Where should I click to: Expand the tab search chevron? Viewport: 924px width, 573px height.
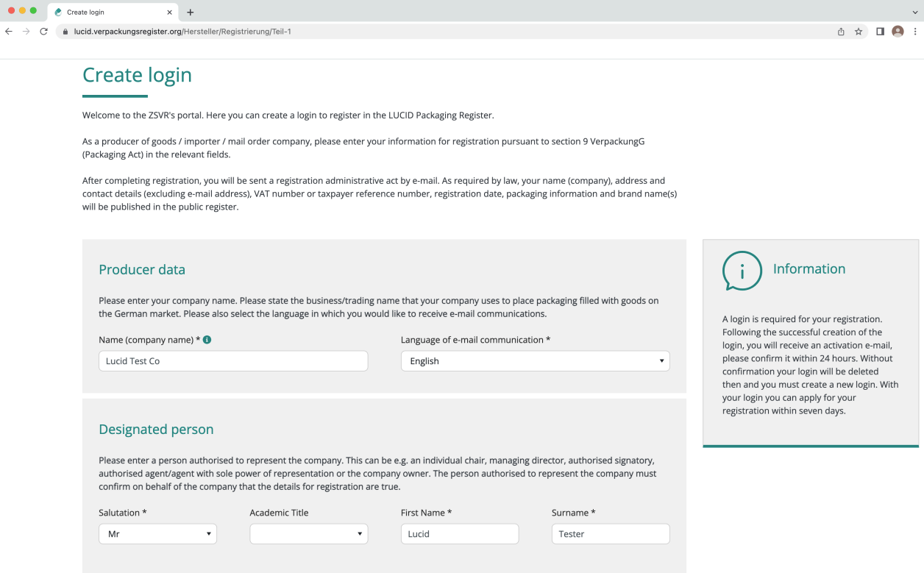point(914,13)
